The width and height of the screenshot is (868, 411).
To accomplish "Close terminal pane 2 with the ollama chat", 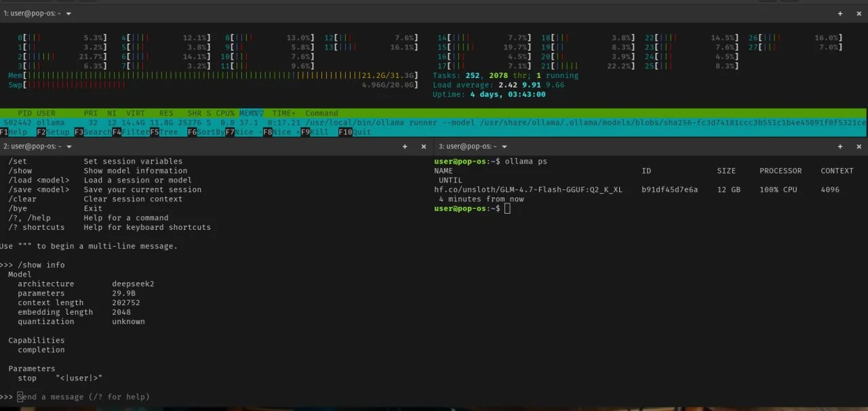I will tap(424, 146).
